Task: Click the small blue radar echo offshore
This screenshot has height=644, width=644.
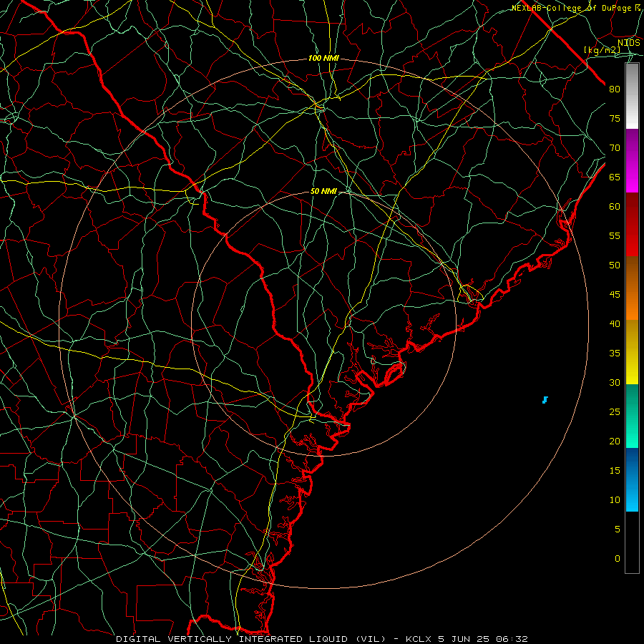Action: point(545,399)
